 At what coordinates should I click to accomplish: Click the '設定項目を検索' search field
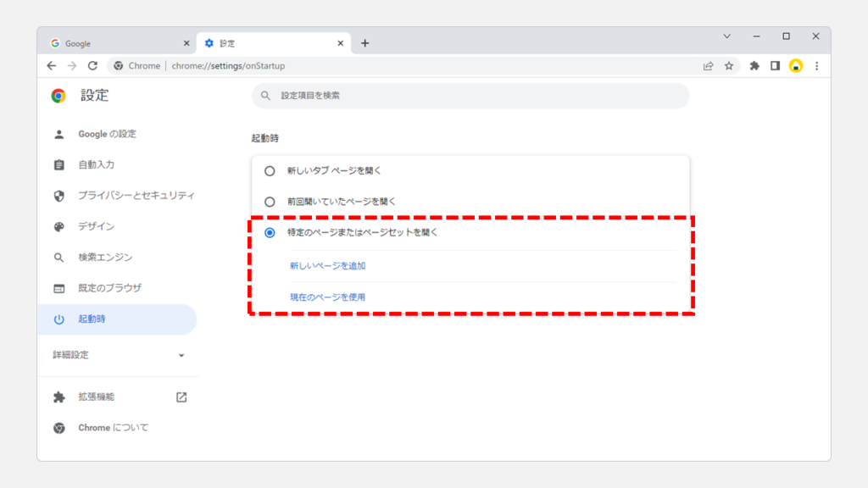coord(470,96)
